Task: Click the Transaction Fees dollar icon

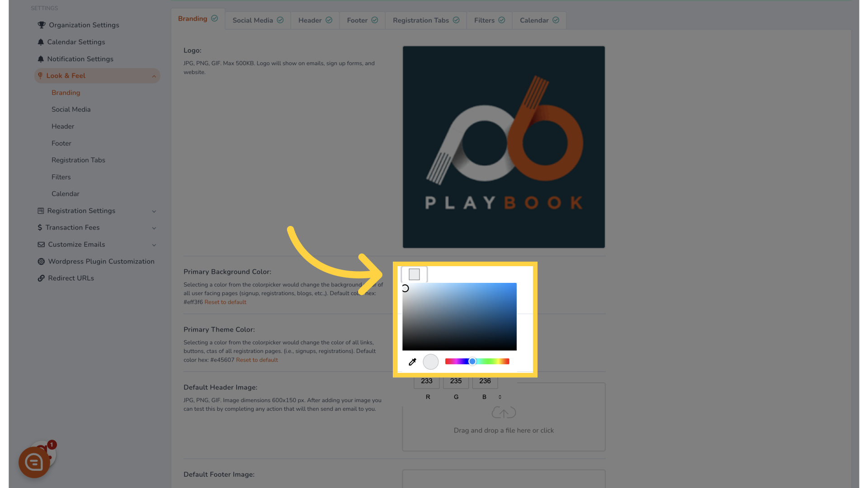Action: click(40, 228)
